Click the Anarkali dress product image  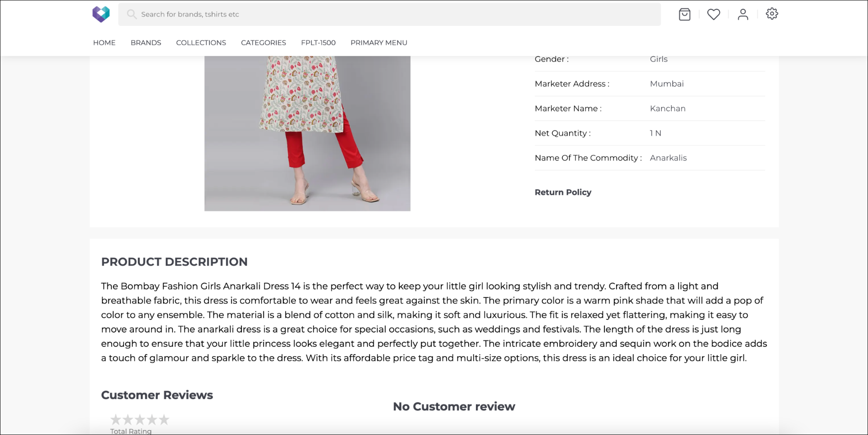click(x=307, y=133)
